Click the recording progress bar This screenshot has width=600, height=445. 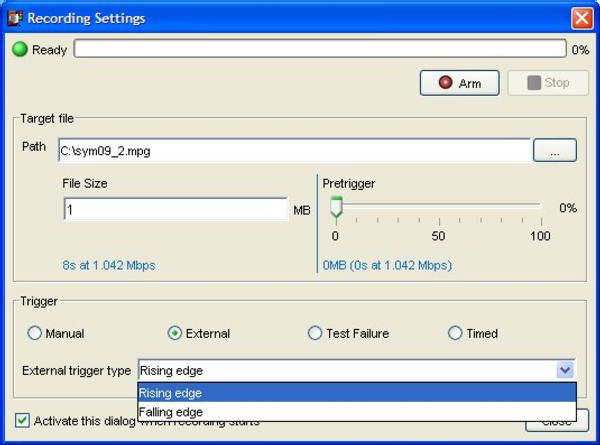click(319, 49)
